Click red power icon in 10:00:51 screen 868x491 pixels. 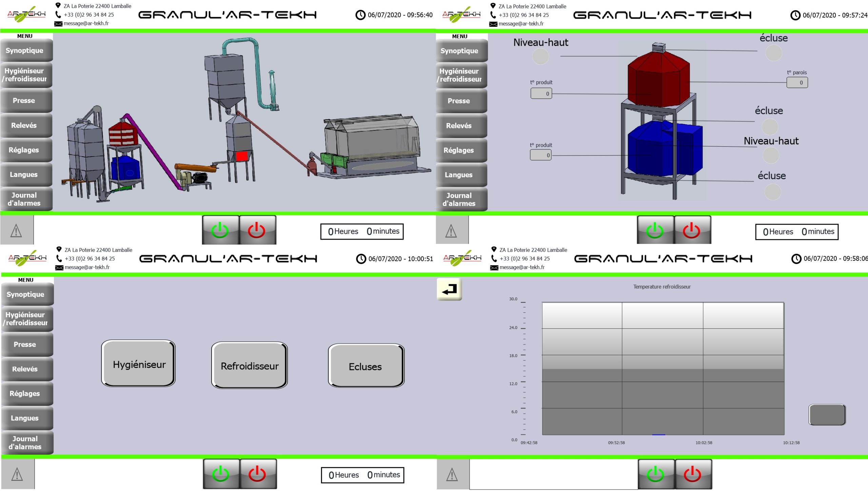click(258, 474)
